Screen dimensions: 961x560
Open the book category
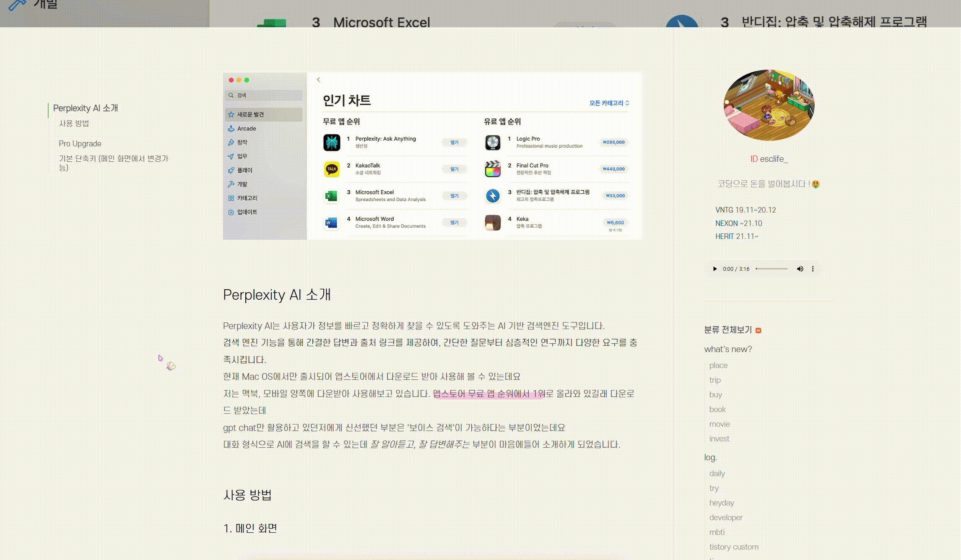click(717, 410)
